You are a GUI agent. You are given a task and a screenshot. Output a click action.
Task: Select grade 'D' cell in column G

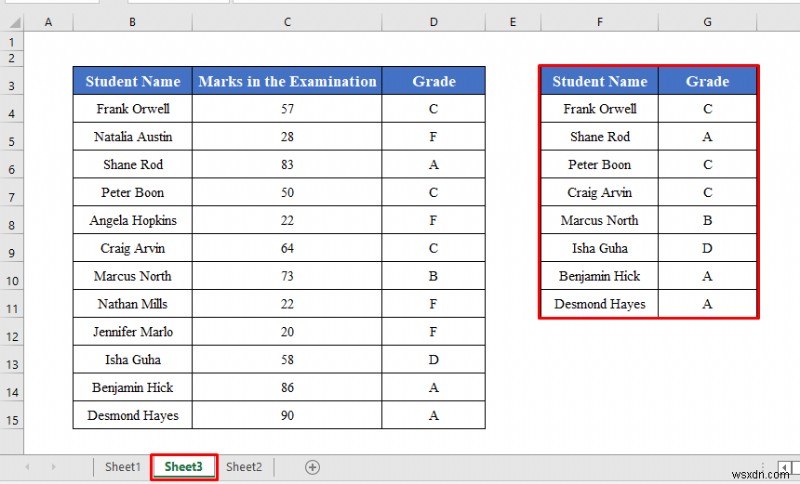707,248
